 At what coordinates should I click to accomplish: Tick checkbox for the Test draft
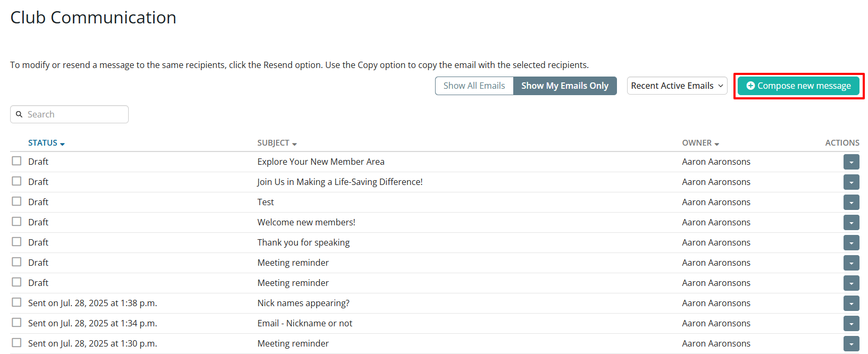point(17,201)
